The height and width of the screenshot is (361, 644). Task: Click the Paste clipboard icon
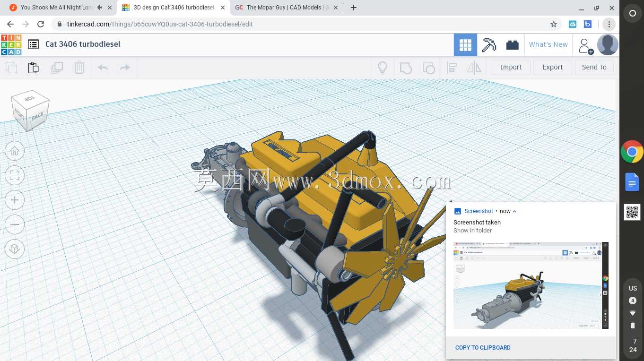pos(34,68)
